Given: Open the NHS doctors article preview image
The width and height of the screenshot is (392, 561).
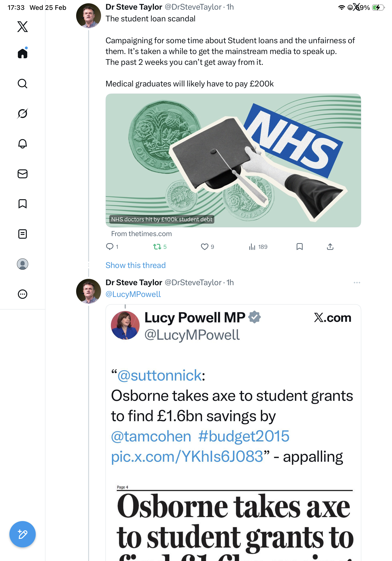Looking at the screenshot, I should 233,160.
